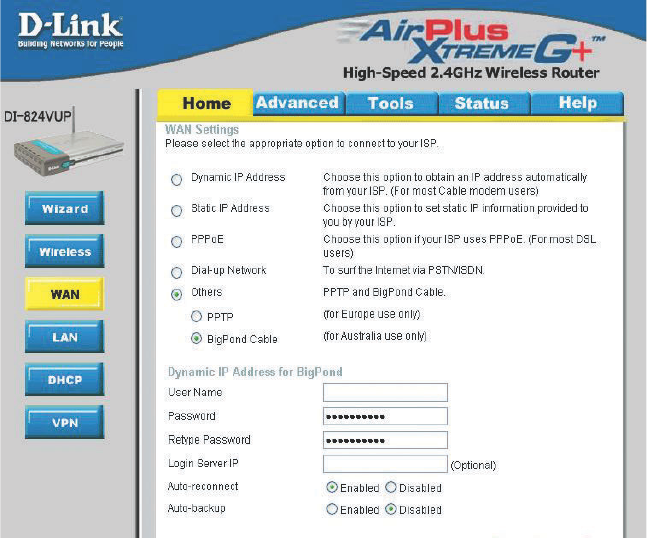This screenshot has width=647, height=538.
Task: Open the Status tab
Action: [x=484, y=103]
